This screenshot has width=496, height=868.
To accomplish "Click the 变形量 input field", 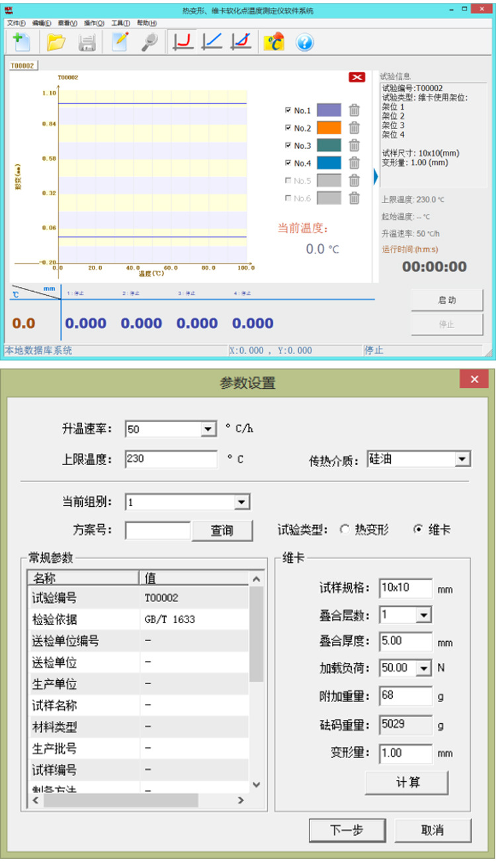I will pos(406,753).
